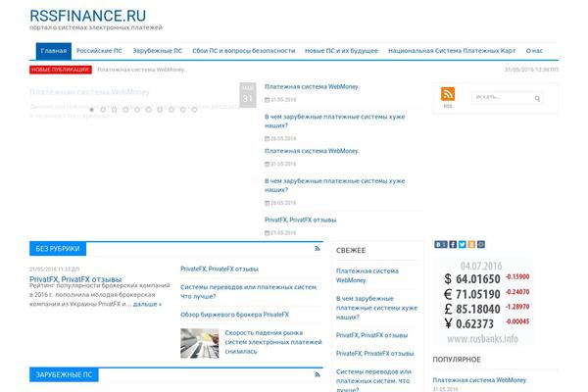Click the 31/05/2016 12:38 ПП timestamp
Viewport: 588px width, 392px height.
tap(531, 70)
